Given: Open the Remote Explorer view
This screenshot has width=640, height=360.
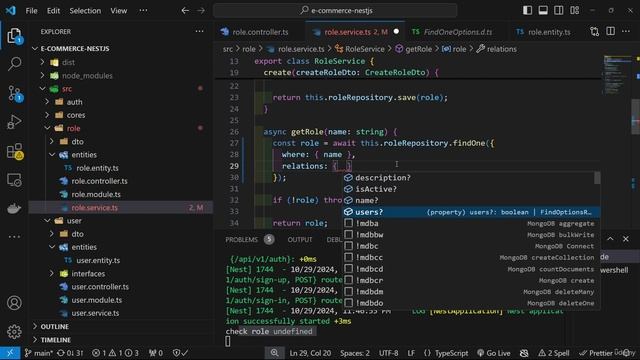Looking at the screenshot, I should tap(14, 180).
